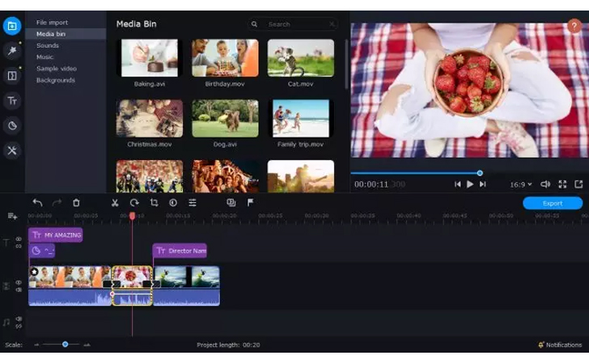Image resolution: width=589 pixels, height=364 pixels.
Task: Open the file import tab icon
Action: coord(12,26)
